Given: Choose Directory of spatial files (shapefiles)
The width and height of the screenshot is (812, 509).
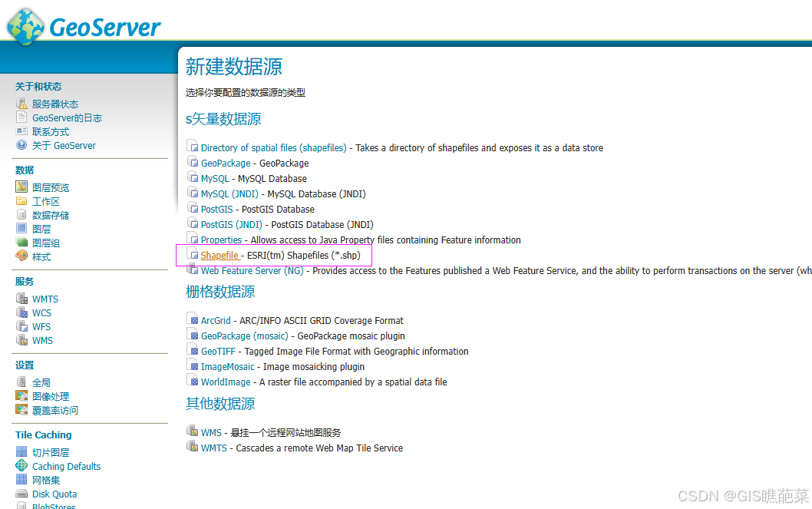Looking at the screenshot, I should click(273, 147).
